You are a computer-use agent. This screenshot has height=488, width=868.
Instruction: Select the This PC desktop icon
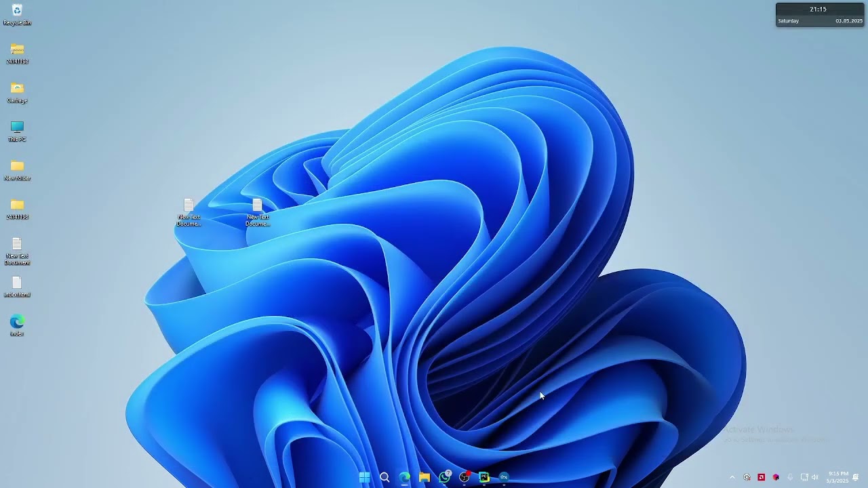pyautogui.click(x=17, y=131)
